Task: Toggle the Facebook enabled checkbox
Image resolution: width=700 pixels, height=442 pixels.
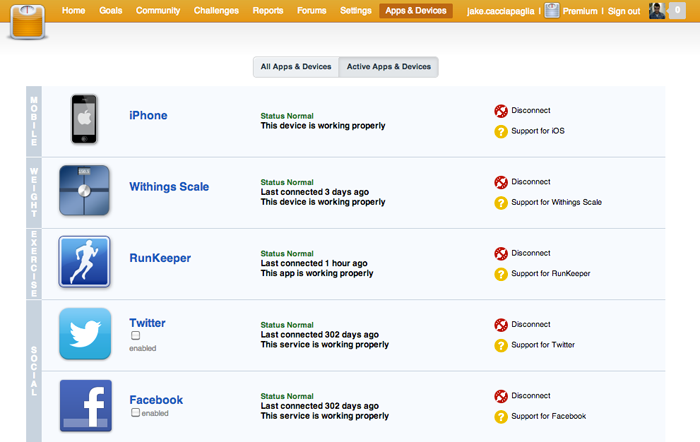Action: 135,413
